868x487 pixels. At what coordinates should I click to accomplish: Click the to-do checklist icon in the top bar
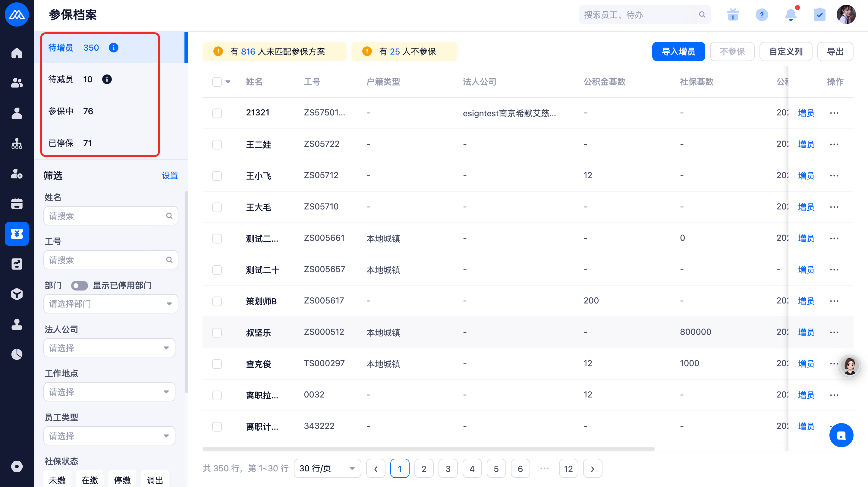click(x=819, y=15)
